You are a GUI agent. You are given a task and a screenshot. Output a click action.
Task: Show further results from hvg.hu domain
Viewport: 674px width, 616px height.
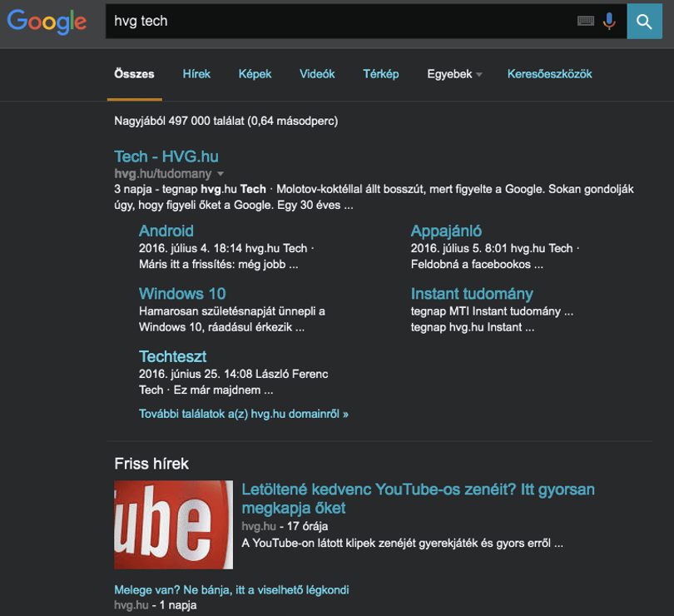[x=243, y=414]
